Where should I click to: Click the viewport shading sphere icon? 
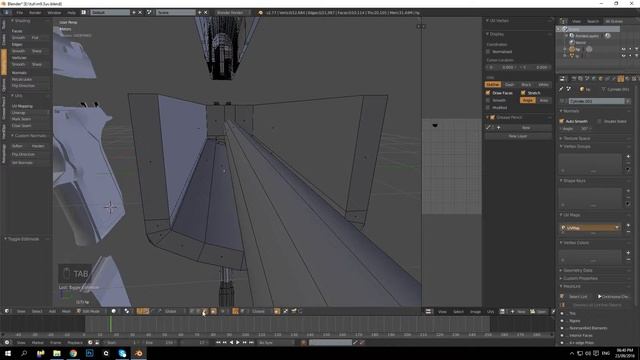point(114,311)
